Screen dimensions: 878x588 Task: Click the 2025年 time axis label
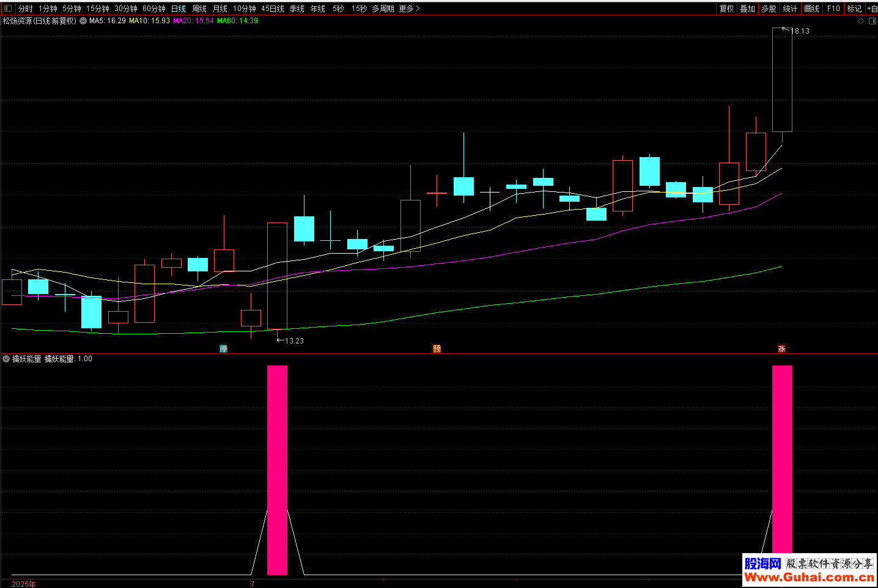pos(24,584)
